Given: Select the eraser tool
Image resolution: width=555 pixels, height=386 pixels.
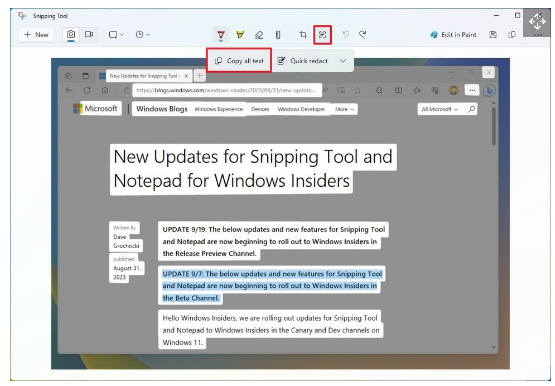Looking at the screenshot, I should coord(259,35).
